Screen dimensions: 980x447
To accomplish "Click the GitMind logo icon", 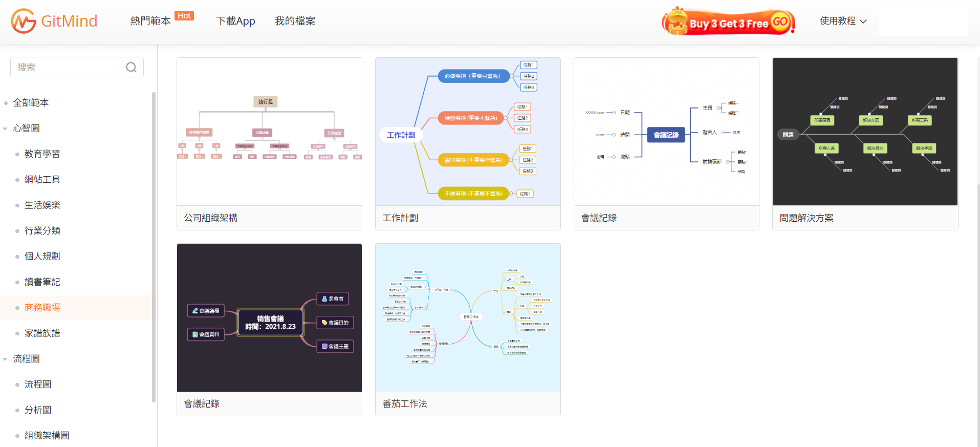I will coord(24,21).
